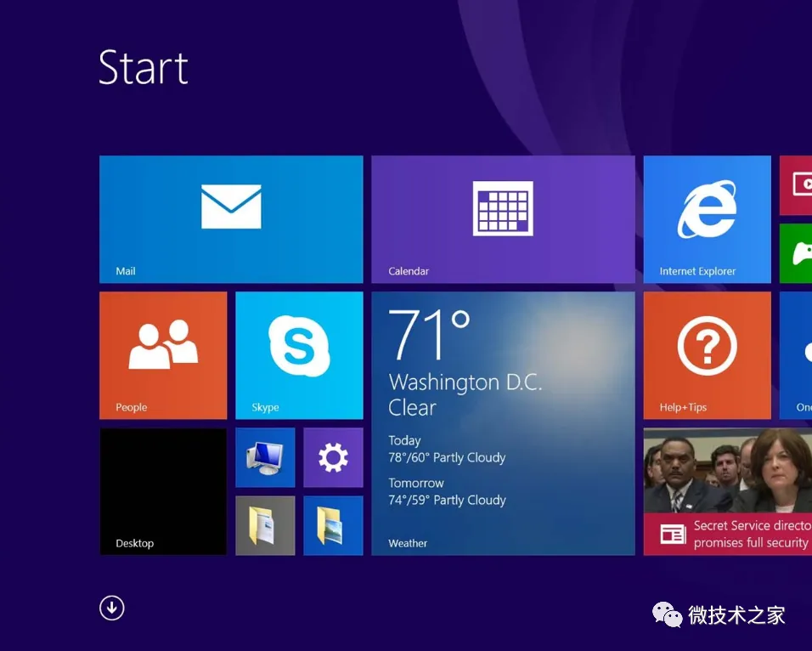Open the Pictures folder tile
Image resolution: width=812 pixels, height=651 pixels.
coord(333,525)
